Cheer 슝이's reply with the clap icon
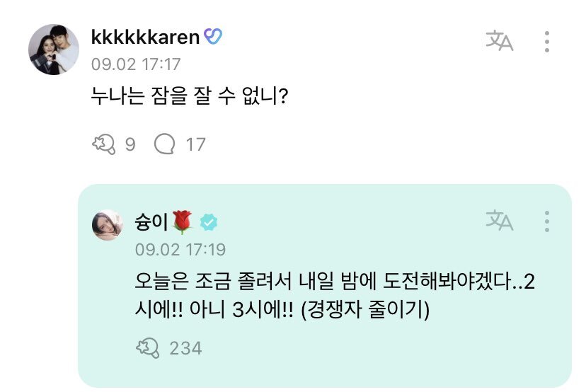 coord(148,348)
